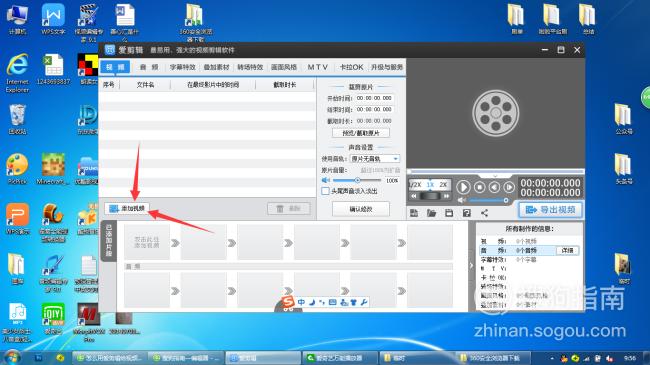Open Internet Explorer desktop icon
This screenshot has width=650, height=365.
[17, 73]
